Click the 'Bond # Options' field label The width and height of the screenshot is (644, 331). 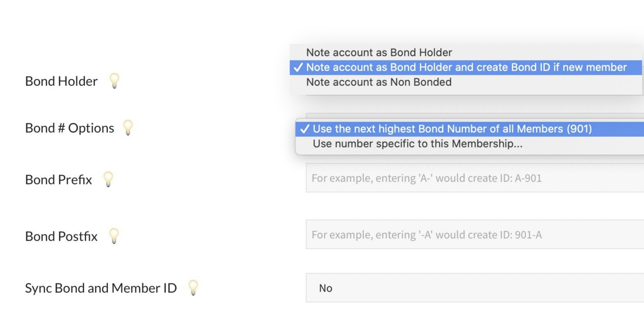tap(69, 128)
